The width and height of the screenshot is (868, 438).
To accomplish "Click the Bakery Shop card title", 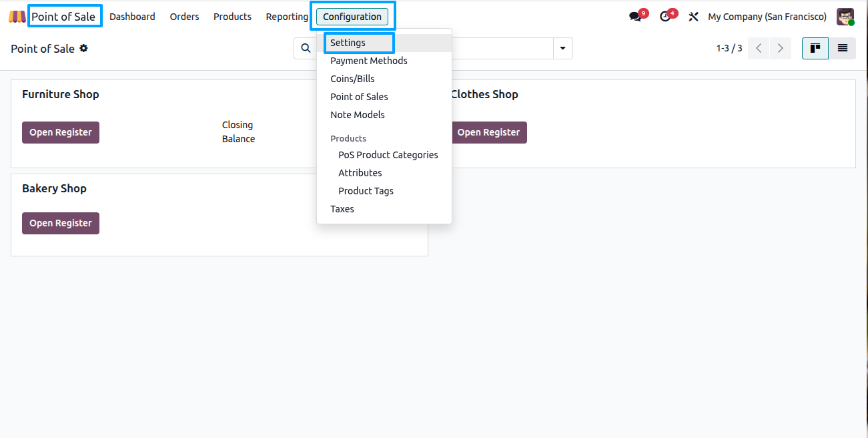I will point(55,188).
